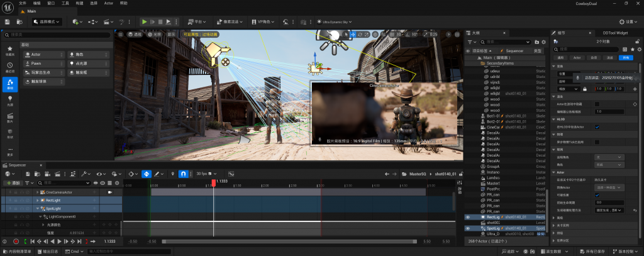Click the Sequencer record button
644x256 pixels.
(16, 241)
